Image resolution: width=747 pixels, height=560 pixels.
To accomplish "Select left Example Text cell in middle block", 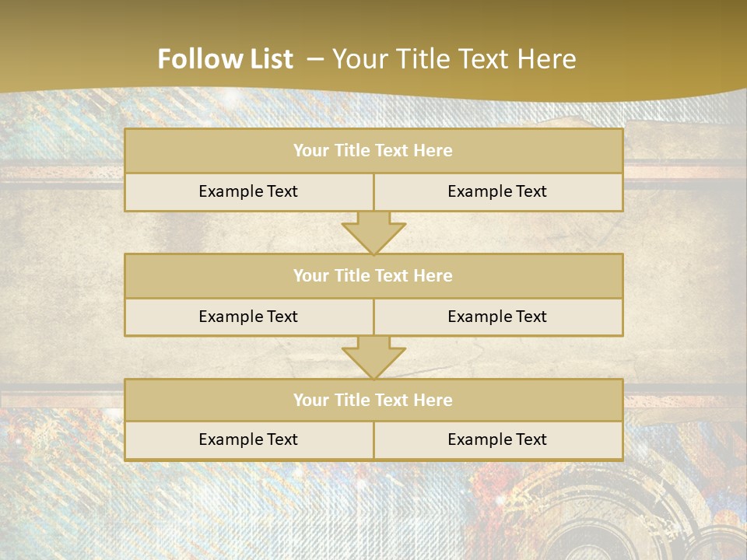I will click(x=248, y=317).
